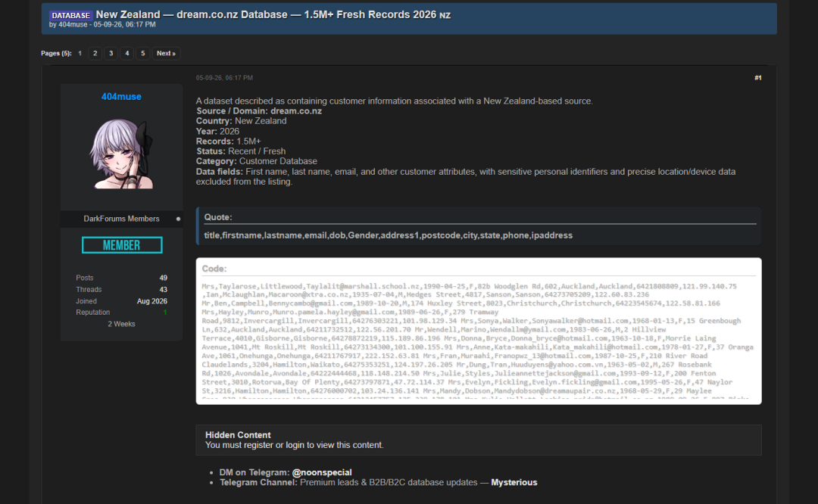Click the 'Joined Aug 2026' value
The width and height of the screenshot is (818, 504).
pyautogui.click(x=151, y=300)
